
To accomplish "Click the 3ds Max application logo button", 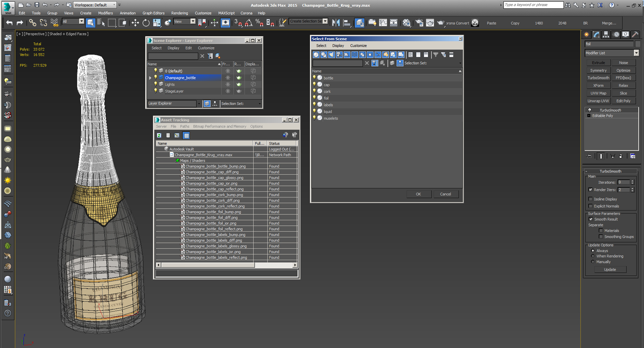I will point(8,7).
